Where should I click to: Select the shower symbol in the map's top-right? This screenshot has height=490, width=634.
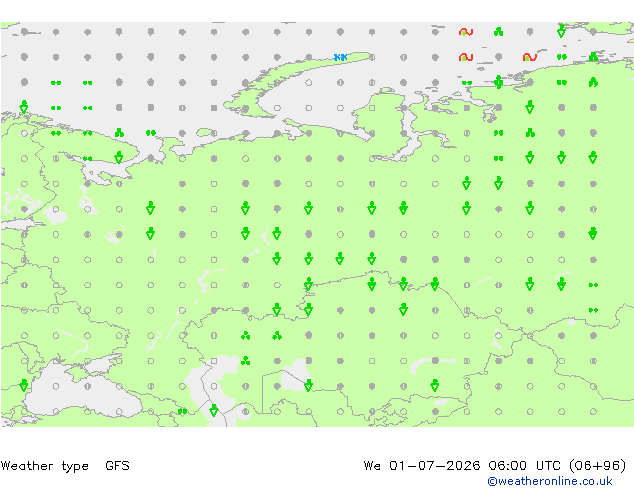pos(561,31)
